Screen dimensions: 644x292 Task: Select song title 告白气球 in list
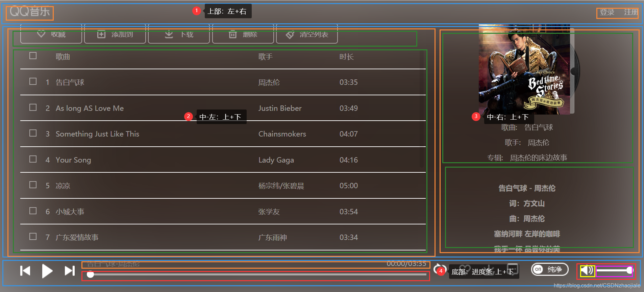click(70, 82)
